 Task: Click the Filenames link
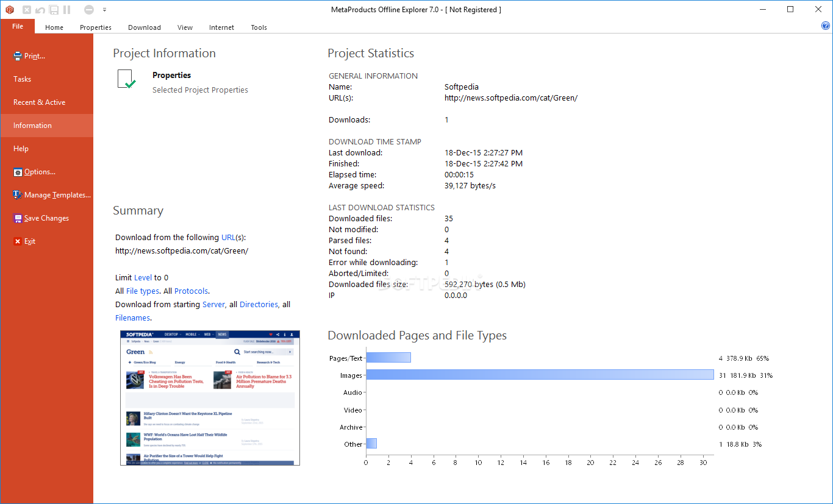[132, 318]
